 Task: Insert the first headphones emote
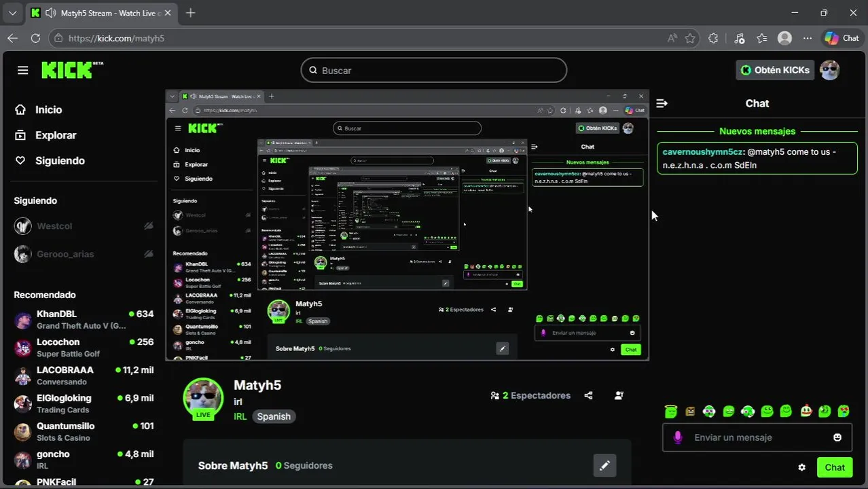709,411
